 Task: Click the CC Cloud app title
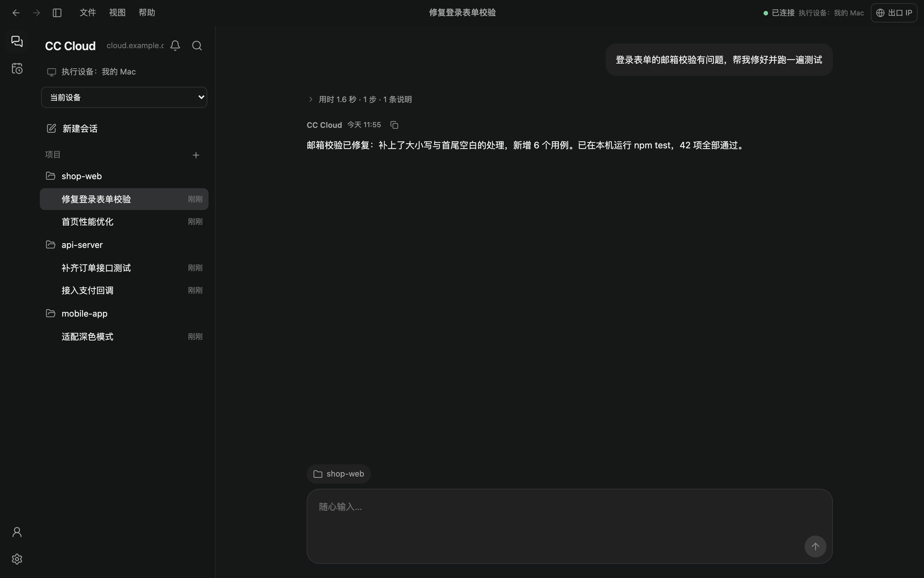point(70,46)
